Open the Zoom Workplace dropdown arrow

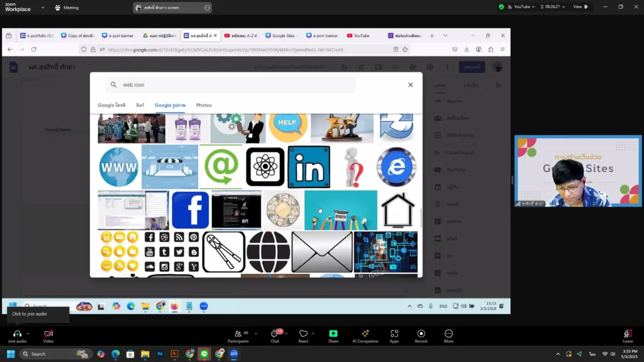[43, 8]
